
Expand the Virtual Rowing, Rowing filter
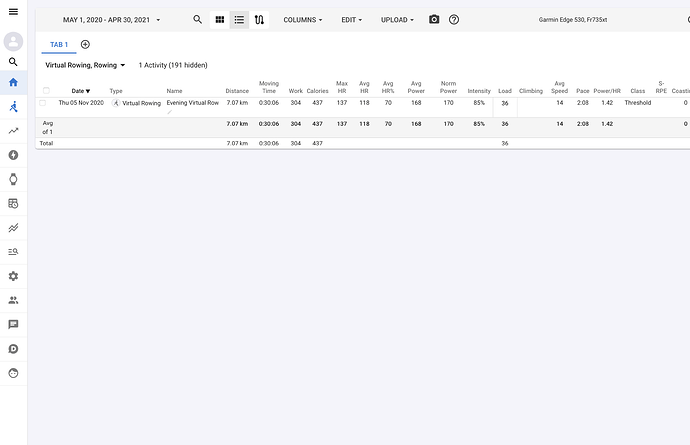pyautogui.click(x=85, y=65)
